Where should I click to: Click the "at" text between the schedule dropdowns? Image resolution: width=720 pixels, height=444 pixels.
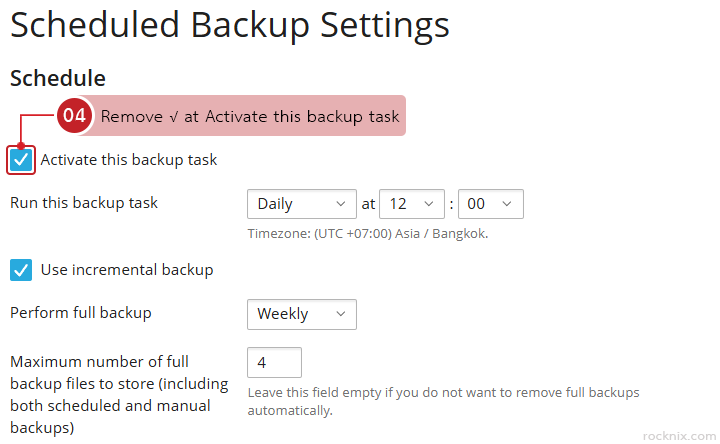(x=369, y=204)
